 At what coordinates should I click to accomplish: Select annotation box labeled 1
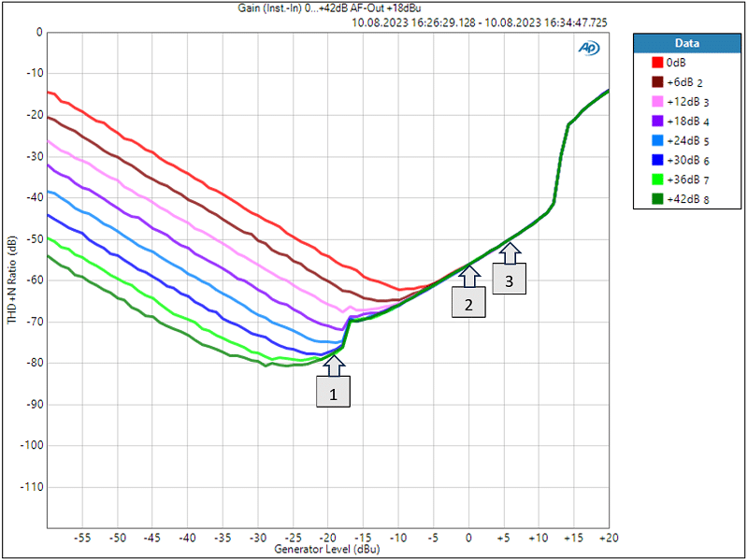pyautogui.click(x=333, y=394)
